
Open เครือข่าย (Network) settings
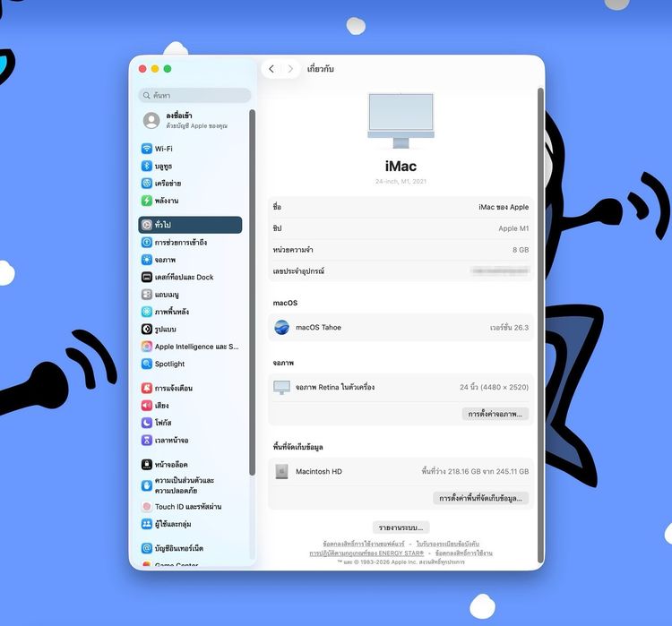click(167, 183)
